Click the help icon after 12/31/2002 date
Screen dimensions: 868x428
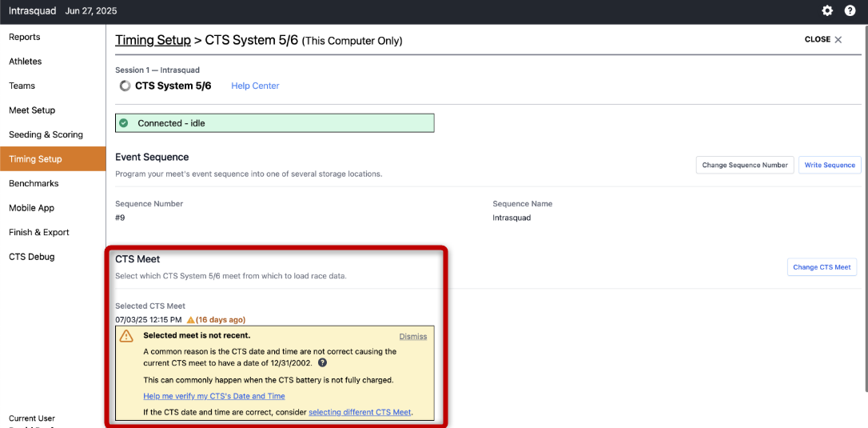point(323,363)
